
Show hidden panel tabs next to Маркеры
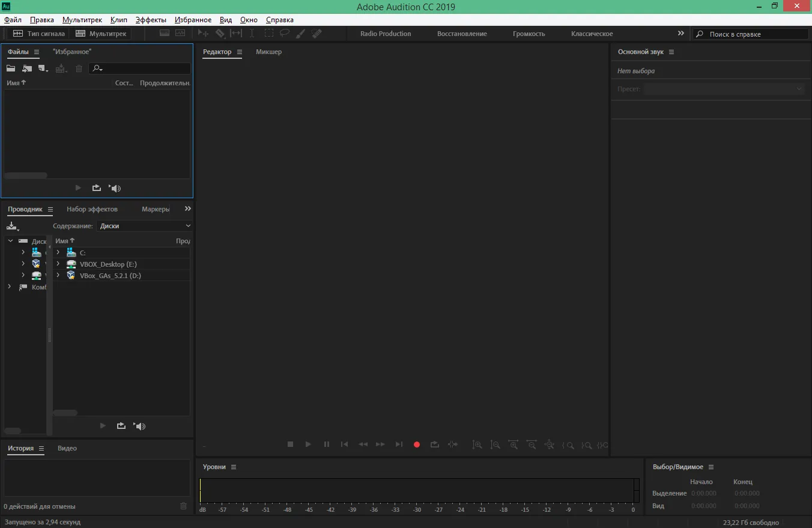(188, 208)
